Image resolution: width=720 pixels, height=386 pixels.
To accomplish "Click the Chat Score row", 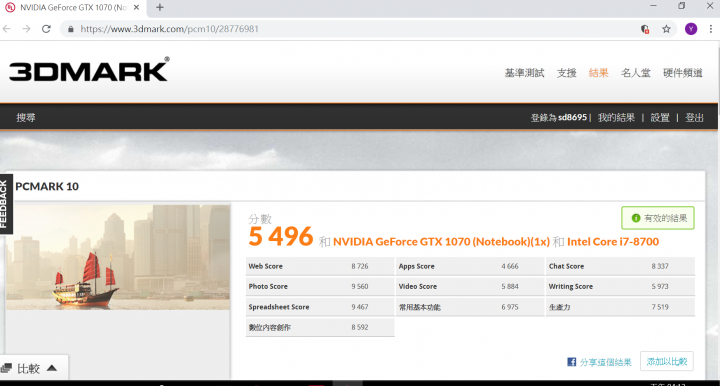I will click(620, 266).
